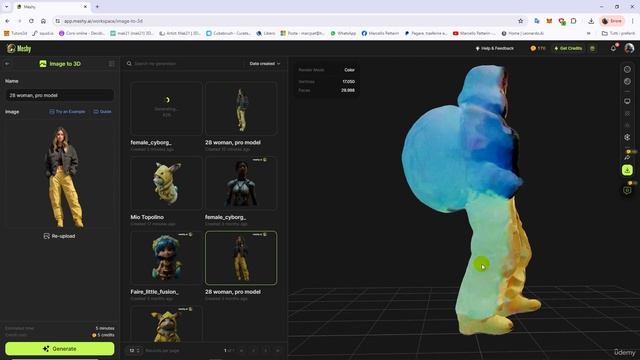This screenshot has width=640, height=360.
Task: Open the Date created sort dropdown
Action: pos(264,64)
